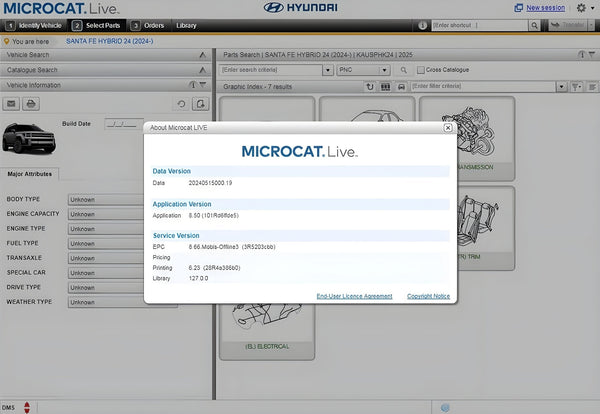Close the About Microcat LIVE dialog
Screen dimensions: 600x414
click(x=448, y=128)
